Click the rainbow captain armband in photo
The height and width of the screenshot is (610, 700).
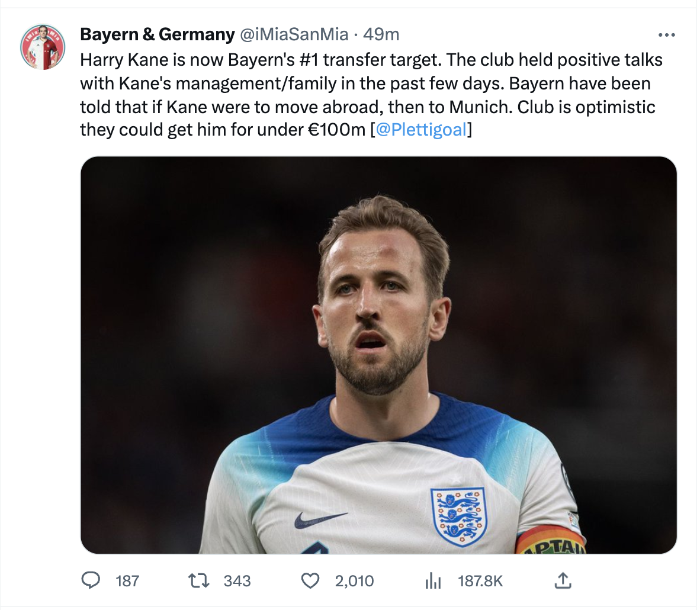[550, 540]
